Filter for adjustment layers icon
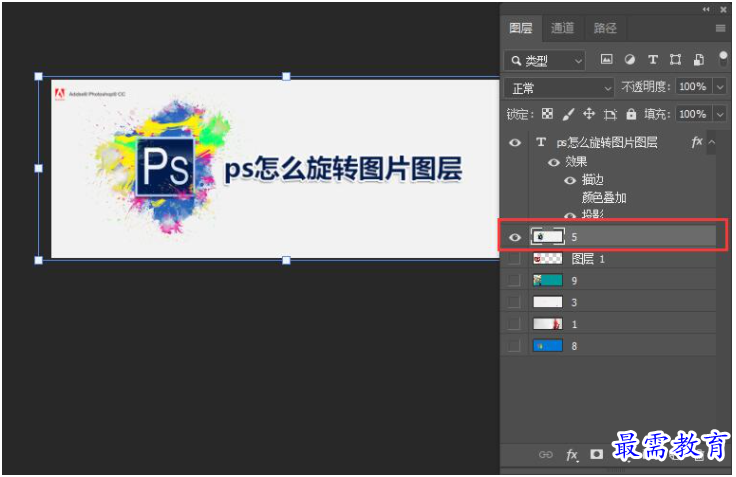Screen dimensions: 736x477 tap(629, 59)
